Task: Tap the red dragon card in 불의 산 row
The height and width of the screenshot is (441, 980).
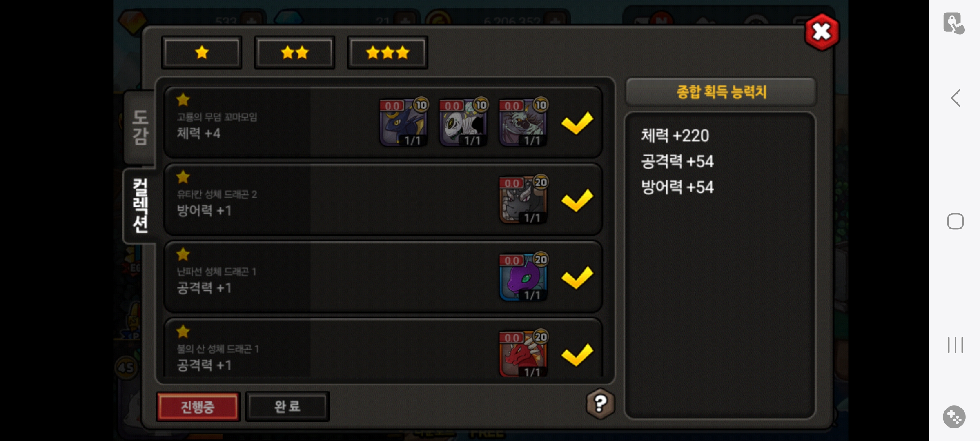Action: click(523, 354)
